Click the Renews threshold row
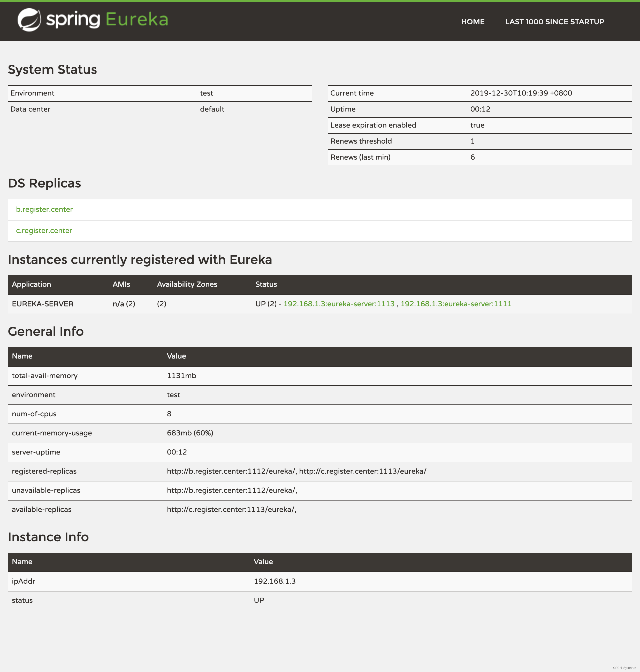This screenshot has width=640, height=672. point(361,141)
